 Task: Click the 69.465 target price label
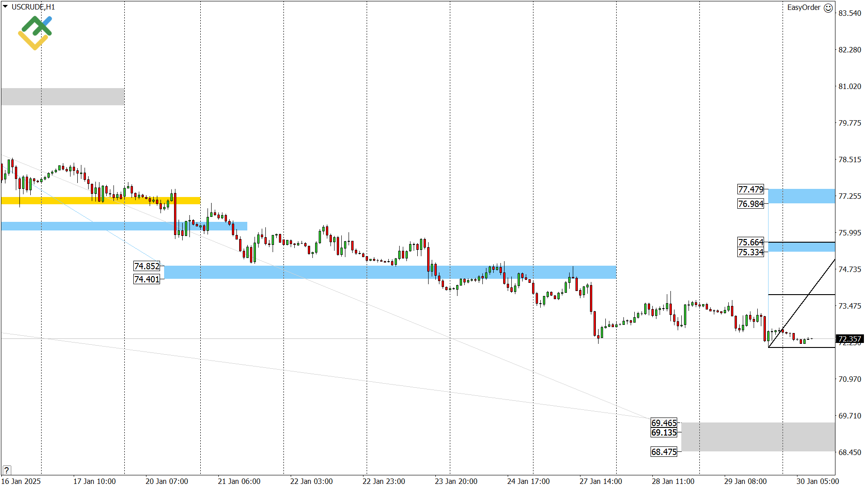click(664, 423)
